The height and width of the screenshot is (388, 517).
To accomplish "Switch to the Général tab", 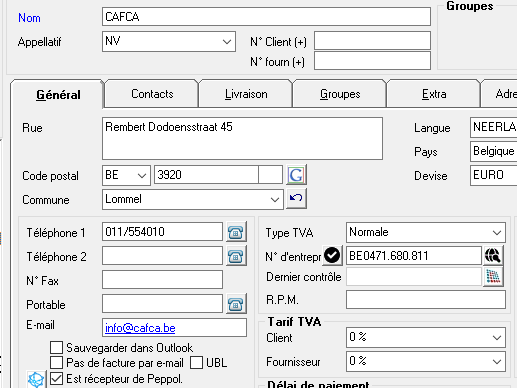I will [x=58, y=95].
